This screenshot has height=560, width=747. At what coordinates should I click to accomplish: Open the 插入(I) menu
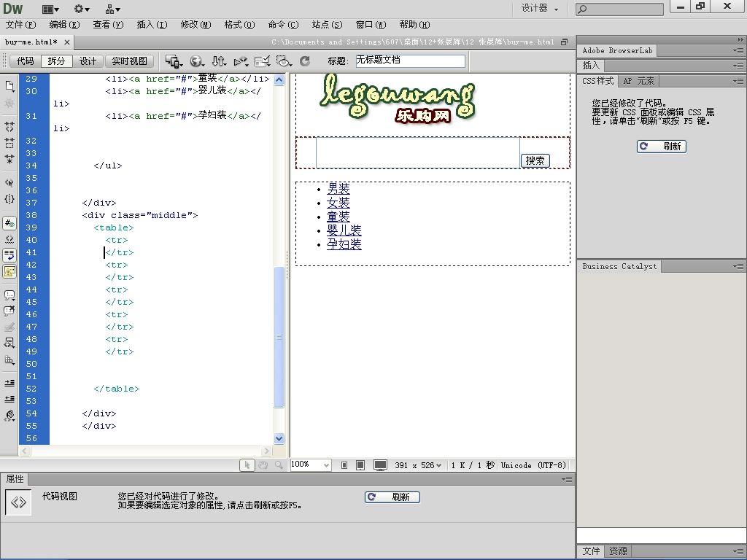tap(152, 25)
